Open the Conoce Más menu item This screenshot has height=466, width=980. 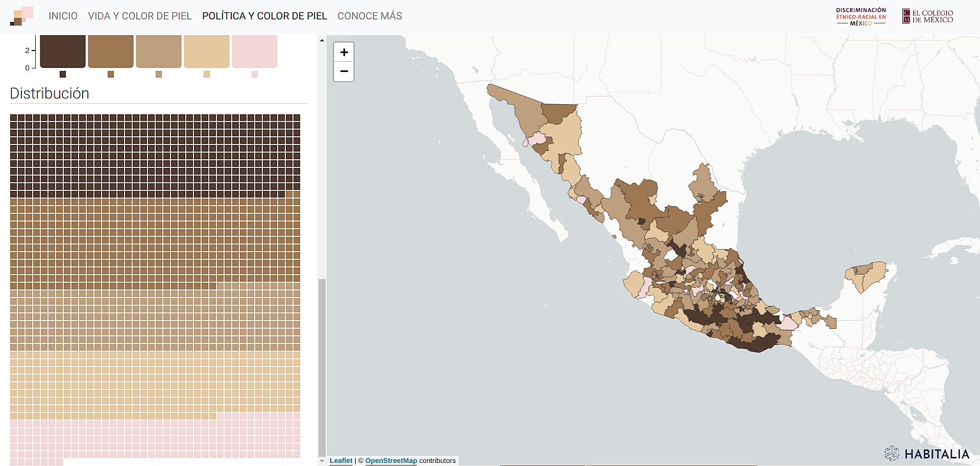tap(370, 16)
